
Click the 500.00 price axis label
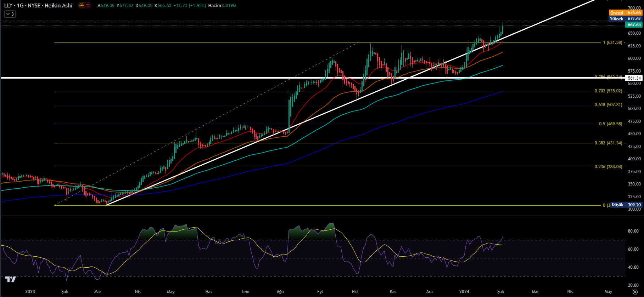(634, 109)
